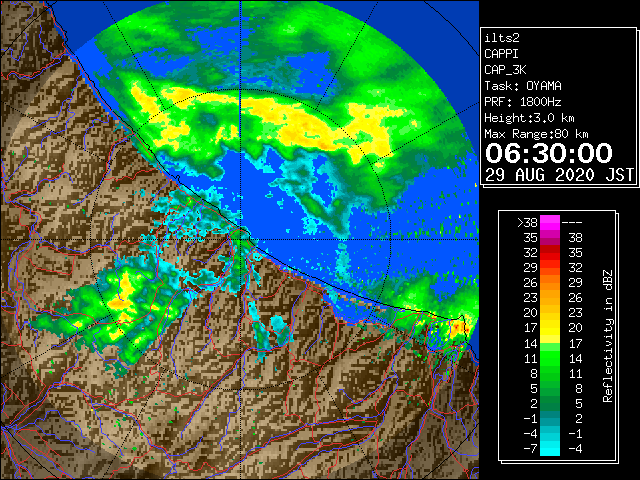Click the green 8 dBZ legend swatch

550,373
